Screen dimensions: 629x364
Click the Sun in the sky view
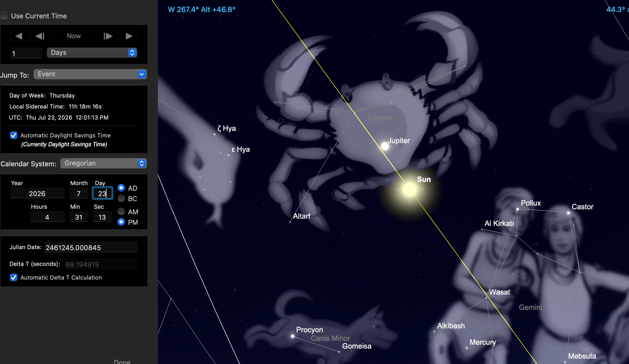[x=409, y=189]
